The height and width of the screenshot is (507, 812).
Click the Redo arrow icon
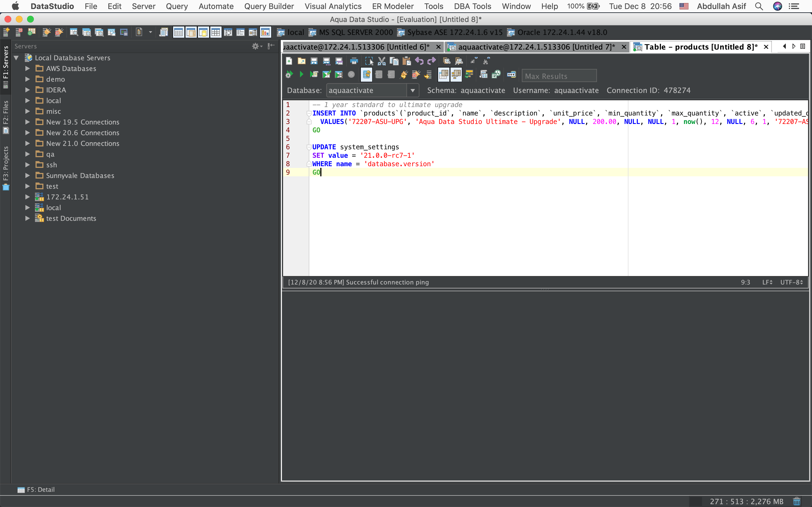(x=431, y=61)
